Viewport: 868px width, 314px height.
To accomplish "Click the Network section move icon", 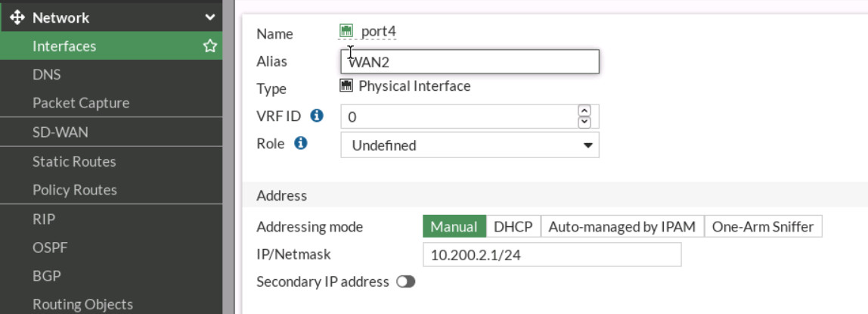I will coord(18,17).
